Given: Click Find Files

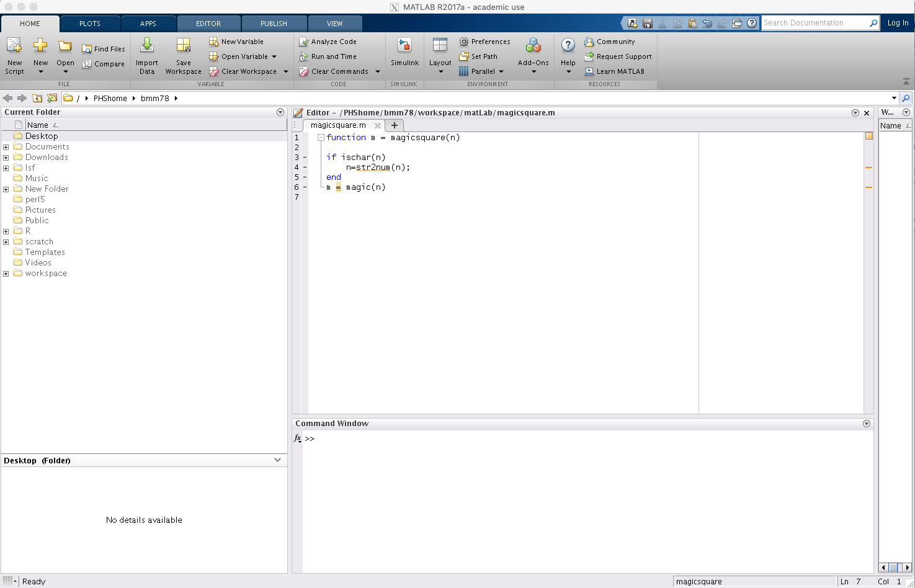Looking at the screenshot, I should 104,49.
